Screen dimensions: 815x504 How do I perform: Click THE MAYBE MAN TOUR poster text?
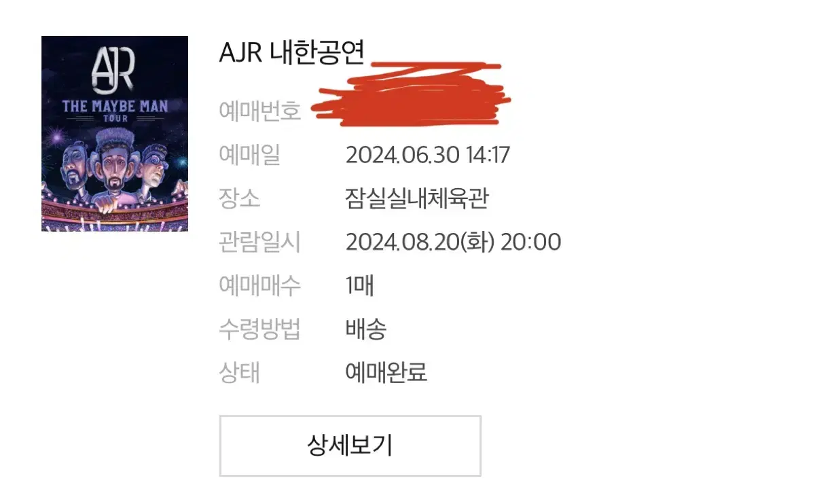click(x=115, y=109)
